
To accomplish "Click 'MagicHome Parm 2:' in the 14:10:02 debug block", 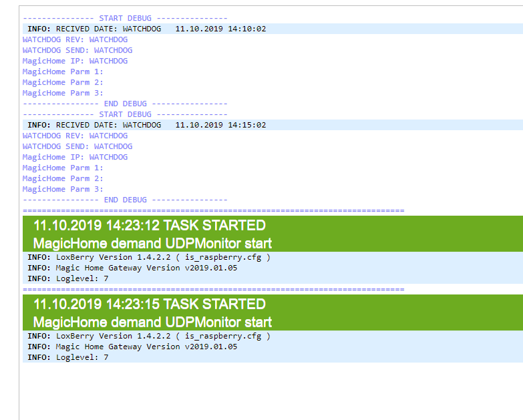I will [x=63, y=82].
